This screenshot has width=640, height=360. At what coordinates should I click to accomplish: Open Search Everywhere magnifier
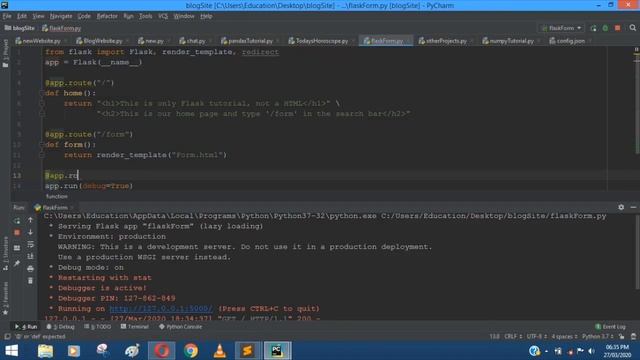click(x=633, y=28)
